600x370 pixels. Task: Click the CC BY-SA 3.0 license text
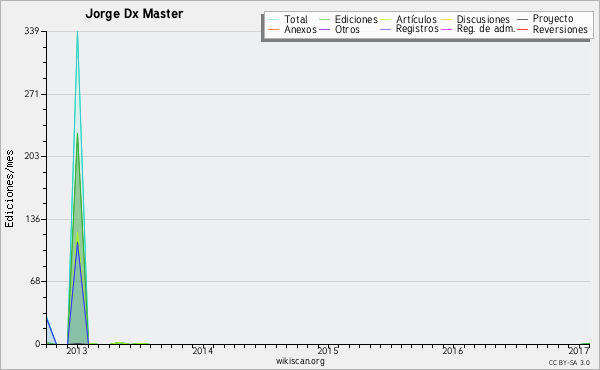[569, 363]
